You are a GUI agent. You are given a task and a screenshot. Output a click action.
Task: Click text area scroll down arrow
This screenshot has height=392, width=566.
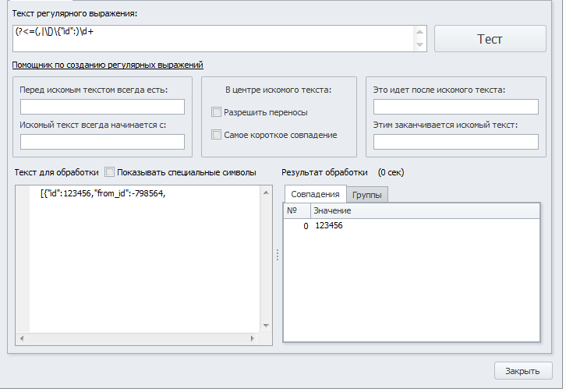[266, 326]
